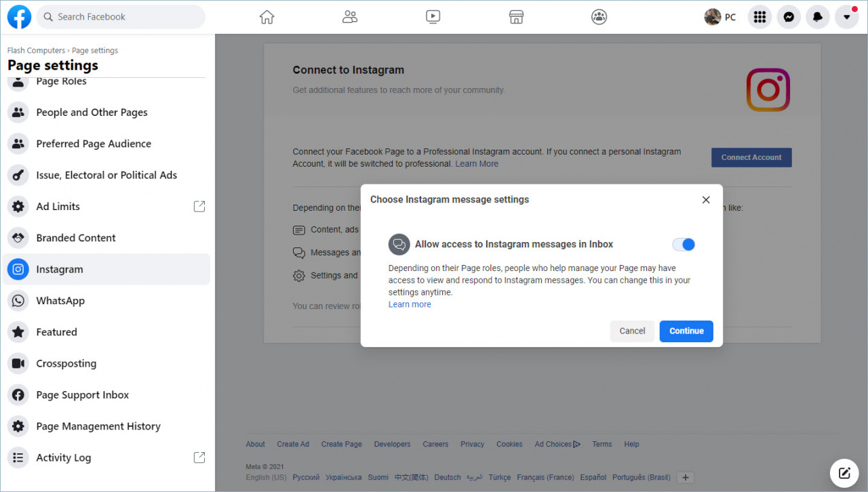Image resolution: width=868 pixels, height=492 pixels.
Task: Click Learn More link near Connect Account
Action: pos(477,164)
